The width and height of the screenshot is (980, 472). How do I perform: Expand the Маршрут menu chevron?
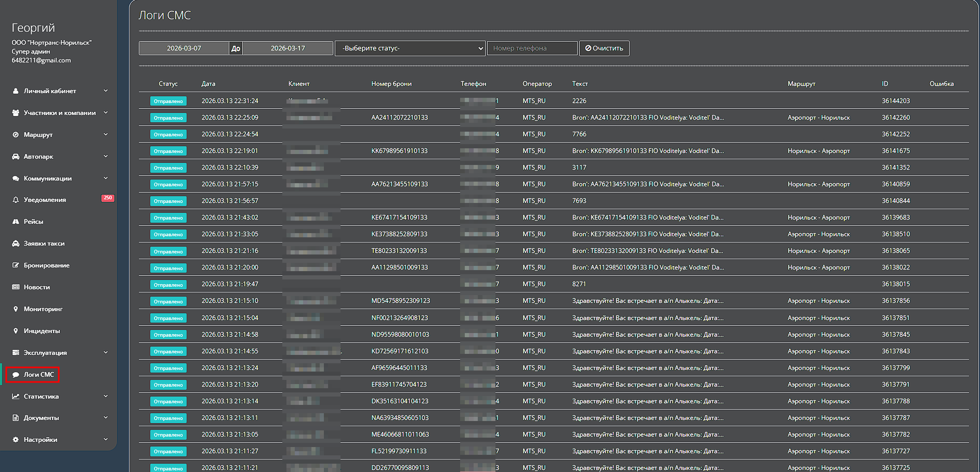click(106, 135)
